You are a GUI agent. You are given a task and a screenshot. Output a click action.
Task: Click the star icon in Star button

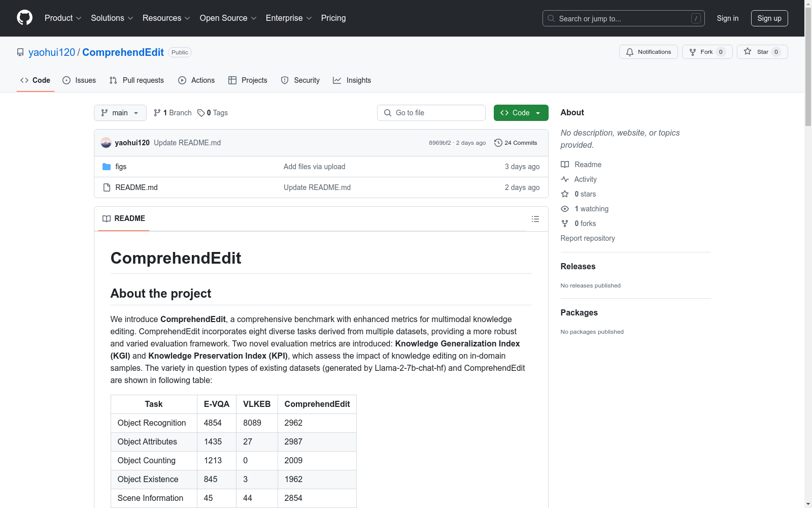tap(748, 51)
